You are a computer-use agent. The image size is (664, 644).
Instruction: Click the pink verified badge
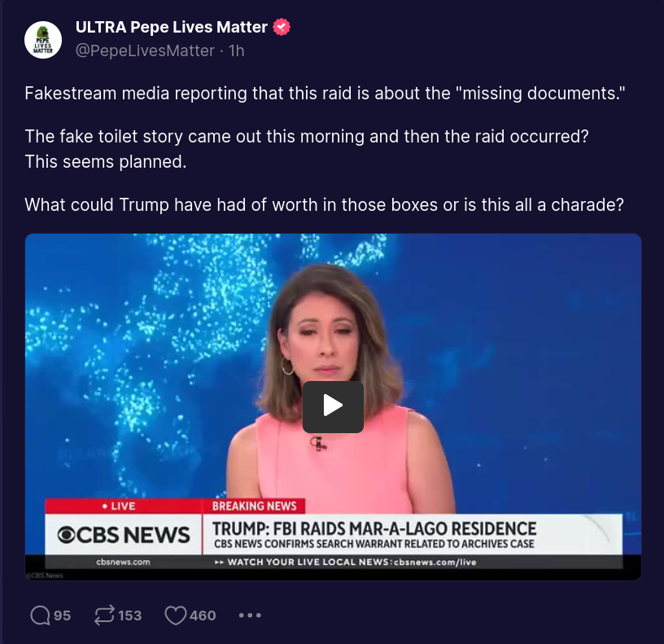point(282,27)
